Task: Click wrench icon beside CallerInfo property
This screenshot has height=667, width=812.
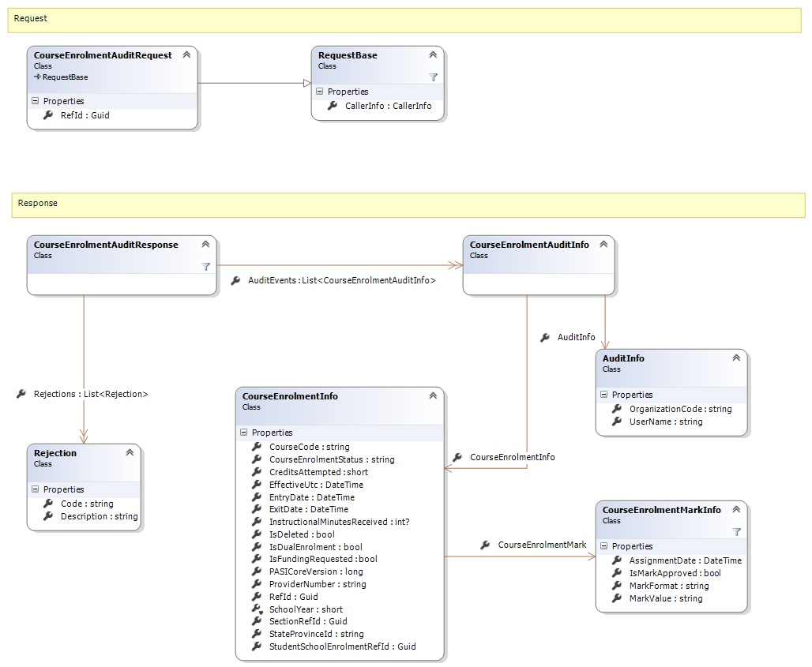Action: pos(333,106)
